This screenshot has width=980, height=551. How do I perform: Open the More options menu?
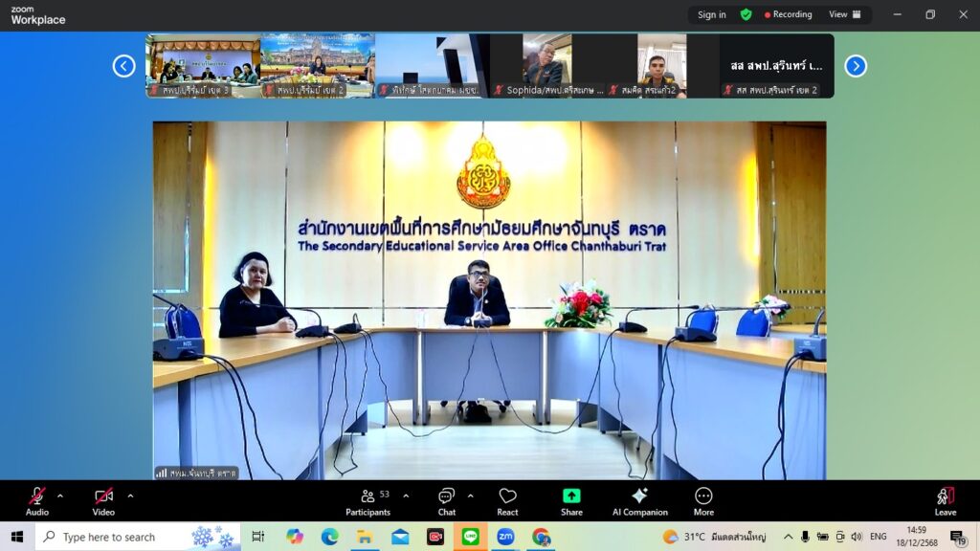(x=703, y=496)
